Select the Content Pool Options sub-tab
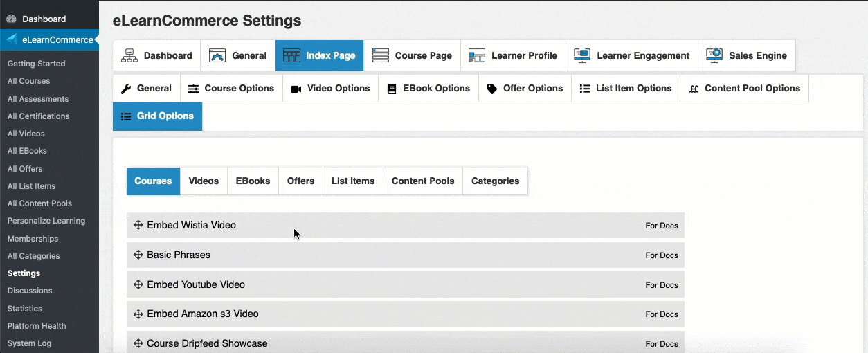This screenshot has height=353, width=868. (x=744, y=89)
